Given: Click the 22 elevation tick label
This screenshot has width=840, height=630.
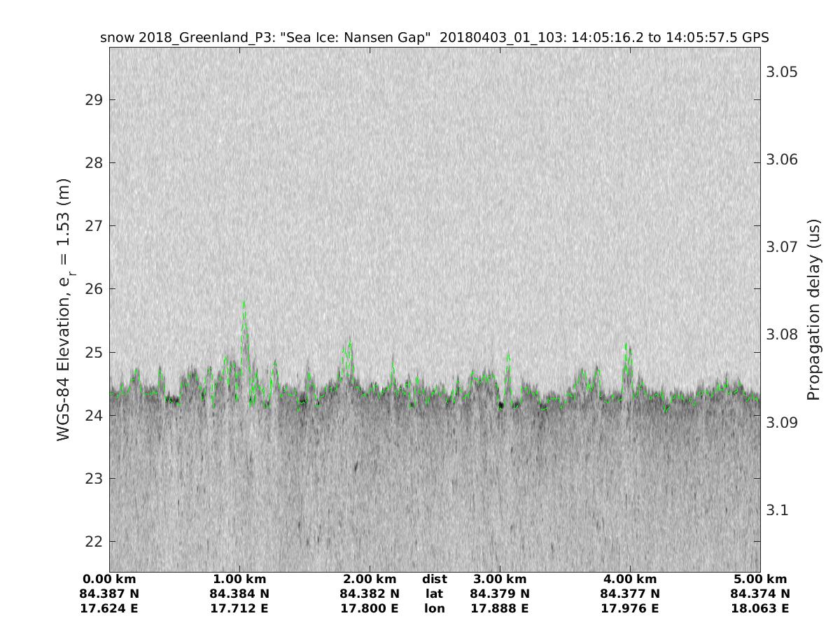Looking at the screenshot, I should pos(93,542).
